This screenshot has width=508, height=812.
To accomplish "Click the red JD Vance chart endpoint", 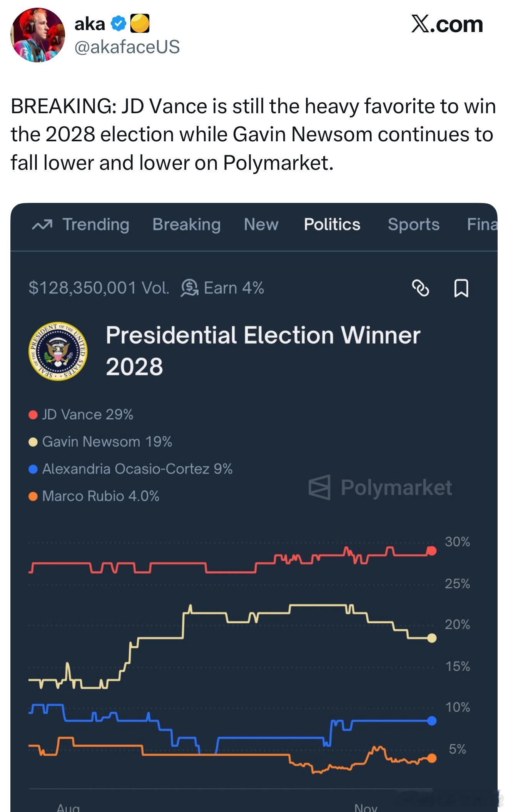I will pyautogui.click(x=432, y=551).
